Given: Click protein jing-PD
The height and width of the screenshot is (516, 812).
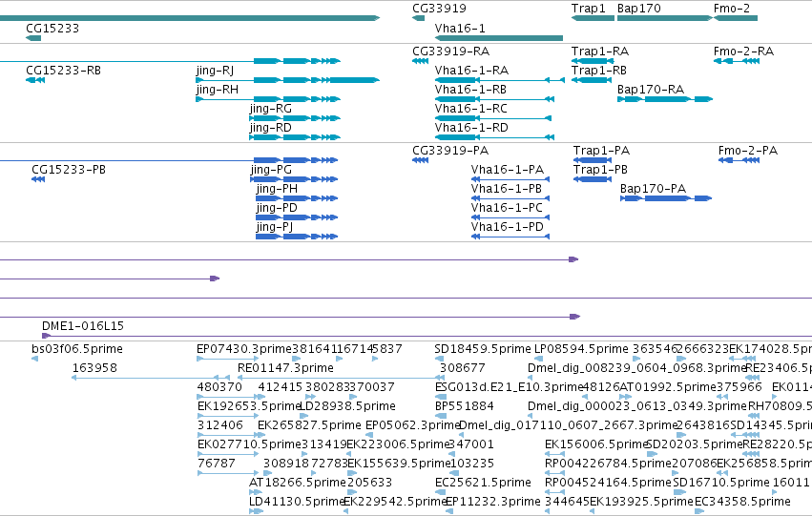Looking at the screenshot, I should pos(297,217).
